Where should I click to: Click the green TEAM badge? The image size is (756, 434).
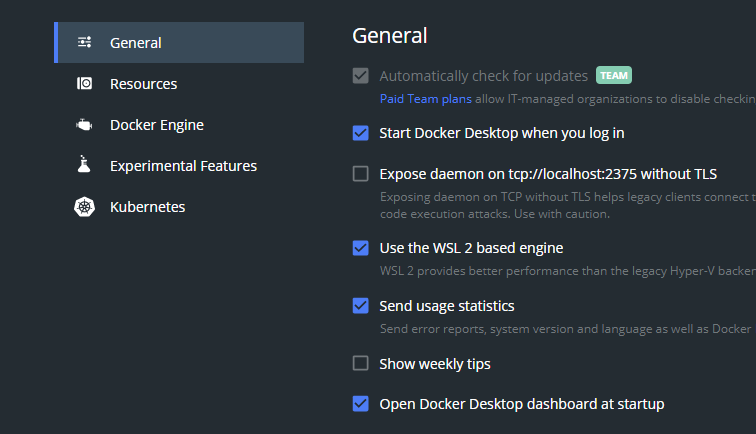point(614,75)
